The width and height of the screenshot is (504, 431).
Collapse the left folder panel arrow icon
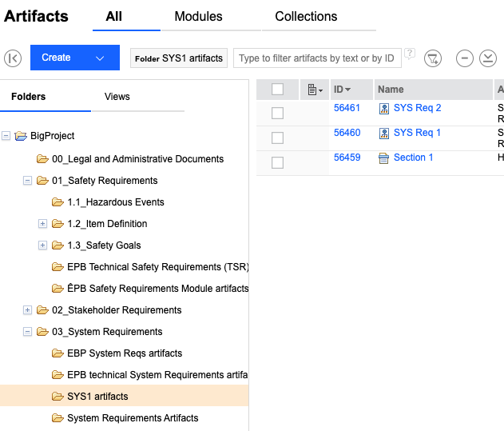point(13,58)
